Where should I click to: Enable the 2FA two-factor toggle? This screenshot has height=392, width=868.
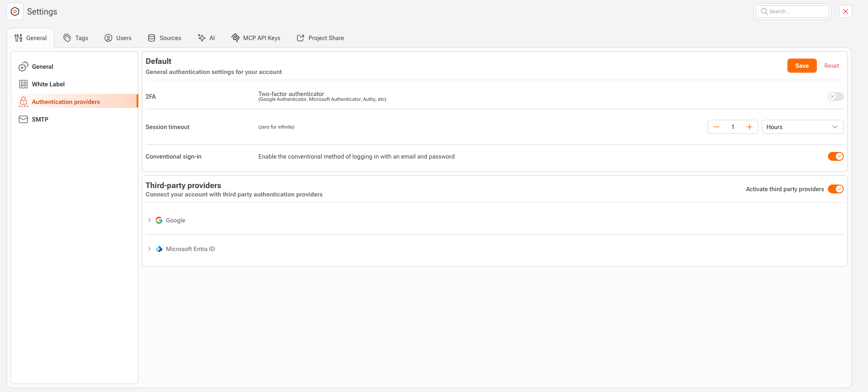click(835, 96)
